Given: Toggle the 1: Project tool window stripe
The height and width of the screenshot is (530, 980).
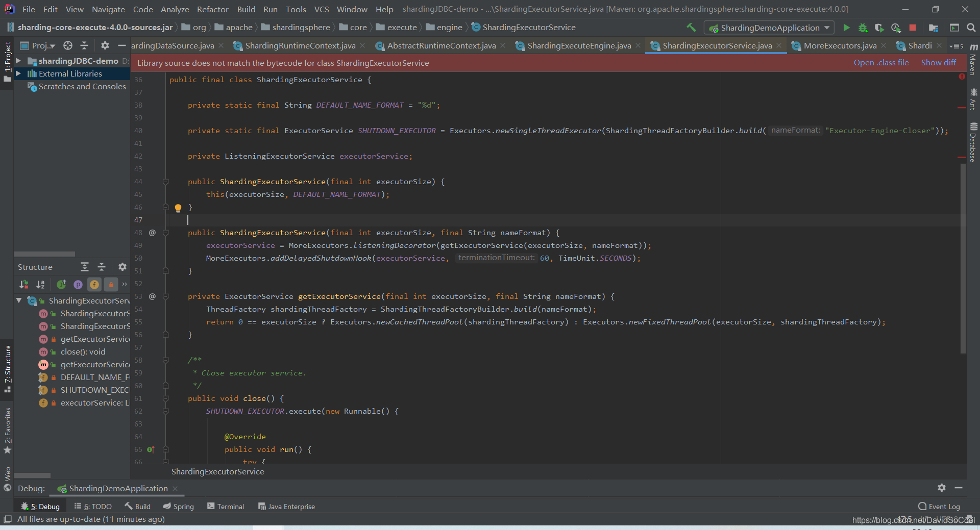Looking at the screenshot, I should (x=7, y=61).
